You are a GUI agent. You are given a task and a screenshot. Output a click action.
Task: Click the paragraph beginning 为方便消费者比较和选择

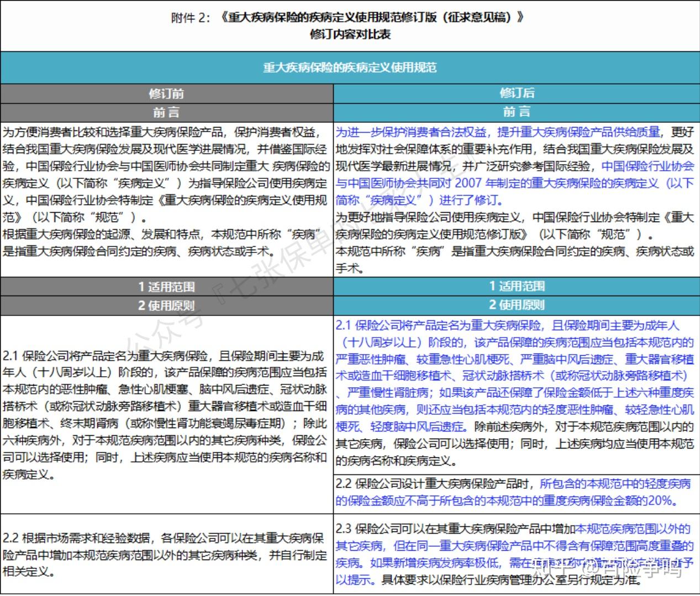tap(166, 175)
